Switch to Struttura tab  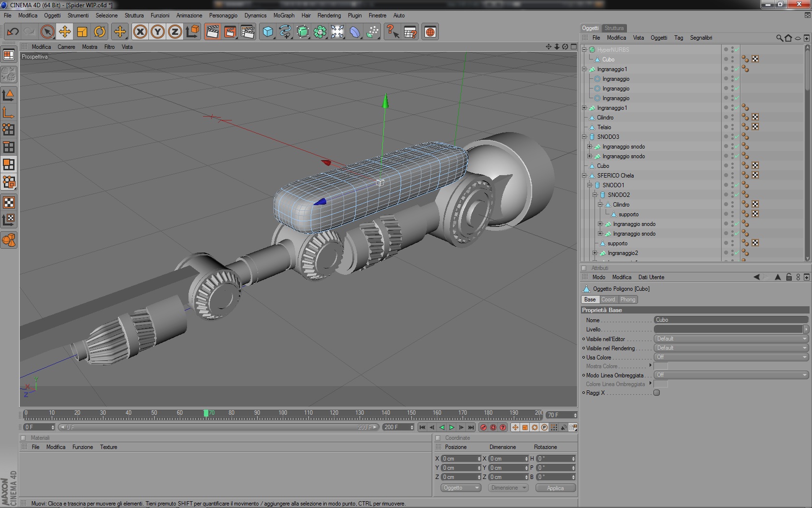click(614, 28)
